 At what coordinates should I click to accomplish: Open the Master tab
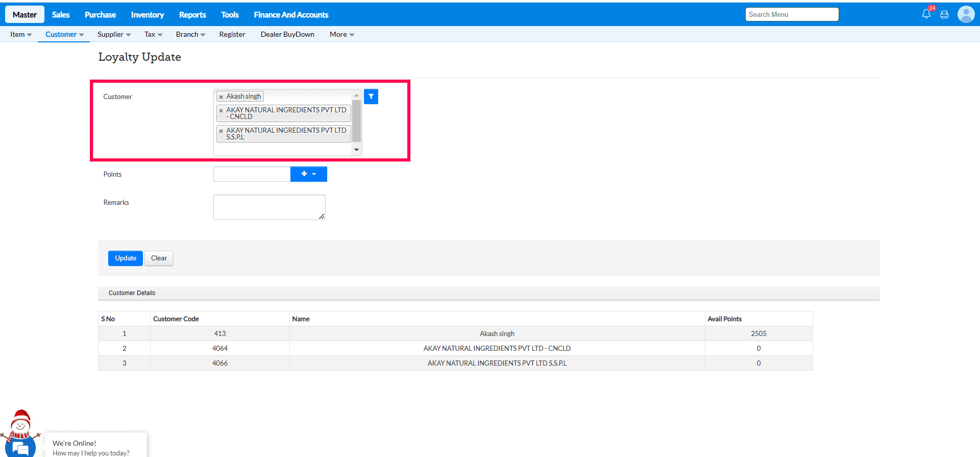(24, 15)
